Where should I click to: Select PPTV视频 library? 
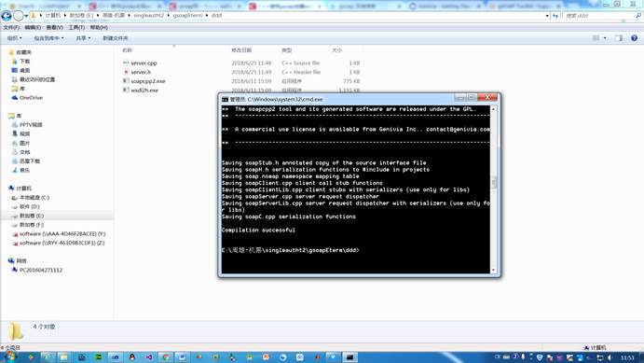click(x=31, y=124)
